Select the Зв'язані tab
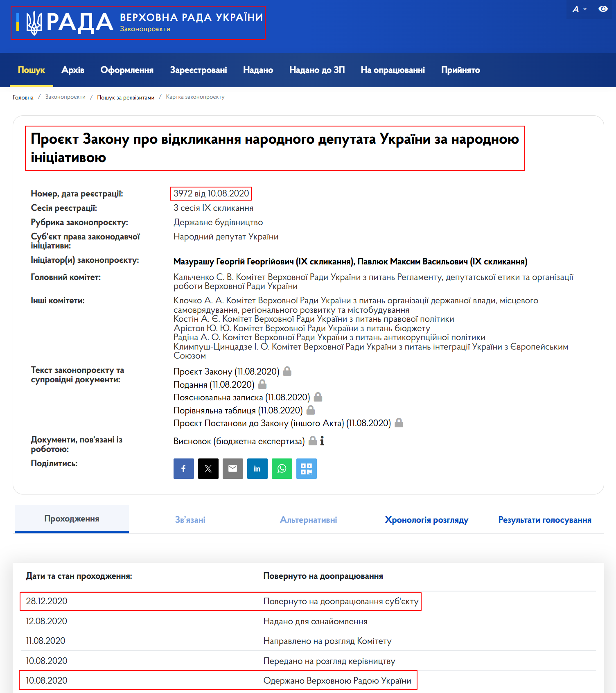This screenshot has width=616, height=693. coord(190,520)
